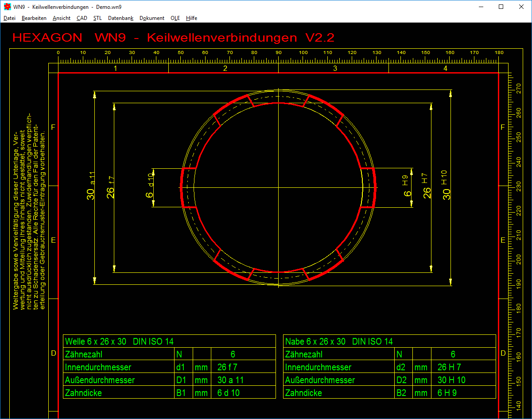532x419 pixels.
Task: Click the Nabe 6 x 26 x 30 table header
Action: (x=339, y=341)
